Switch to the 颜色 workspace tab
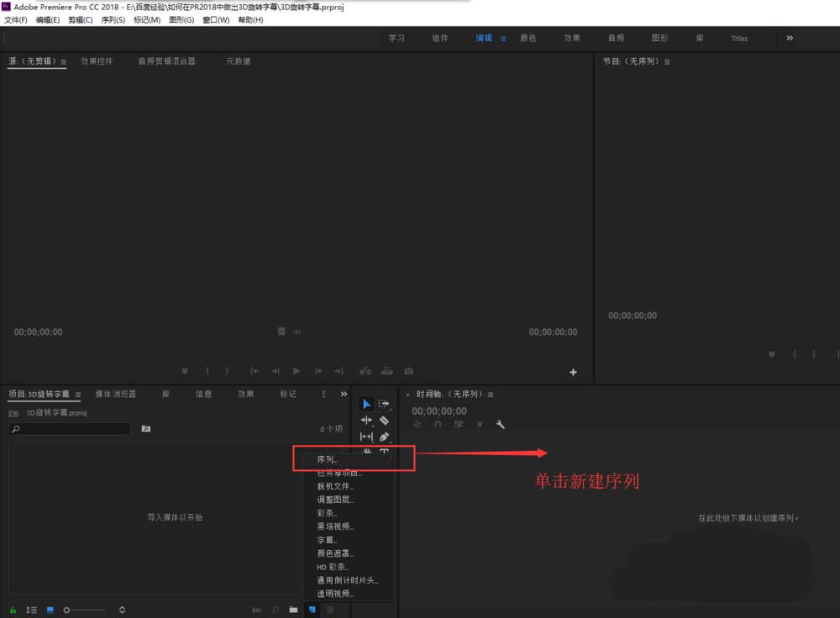Image resolution: width=840 pixels, height=618 pixels. tap(529, 38)
